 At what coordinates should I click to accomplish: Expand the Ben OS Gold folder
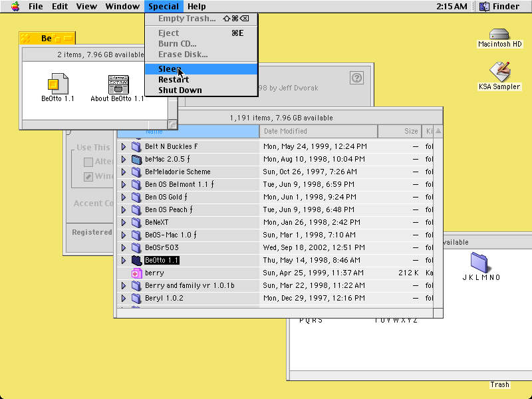coord(124,197)
